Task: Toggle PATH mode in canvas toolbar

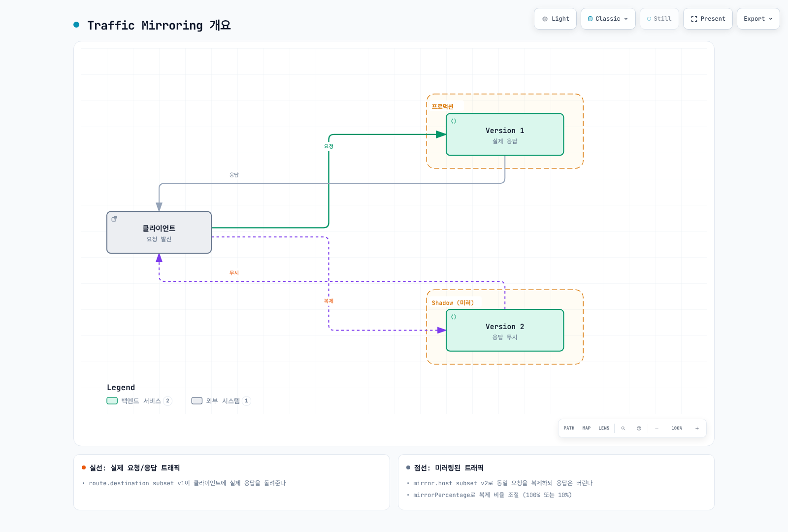Action: click(x=569, y=428)
